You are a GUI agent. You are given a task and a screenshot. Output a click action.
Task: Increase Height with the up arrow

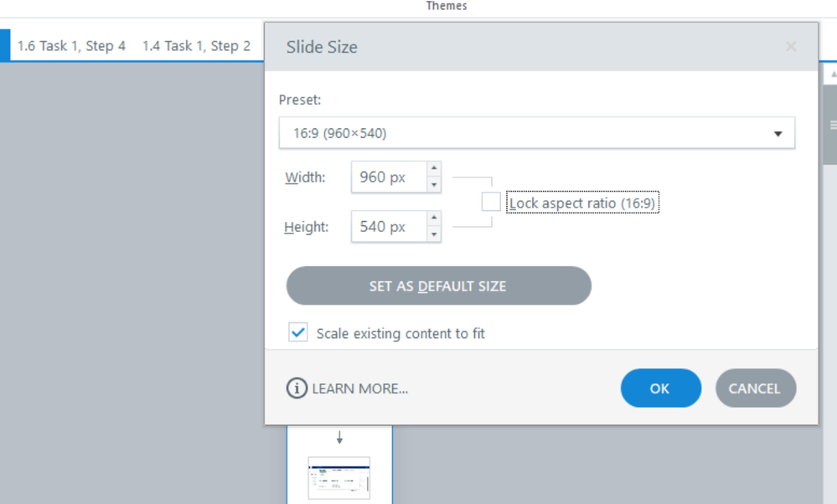(434, 219)
